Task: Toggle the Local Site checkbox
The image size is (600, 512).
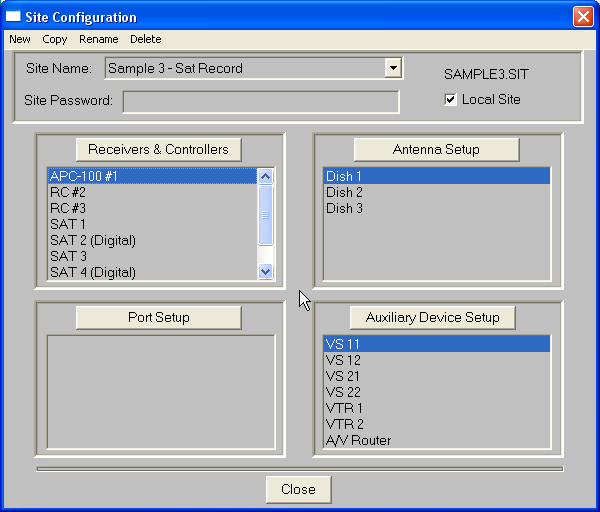Action: click(451, 99)
